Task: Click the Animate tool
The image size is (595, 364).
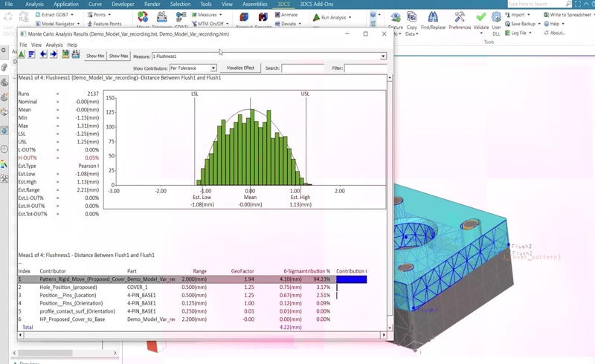Action: coord(286,14)
